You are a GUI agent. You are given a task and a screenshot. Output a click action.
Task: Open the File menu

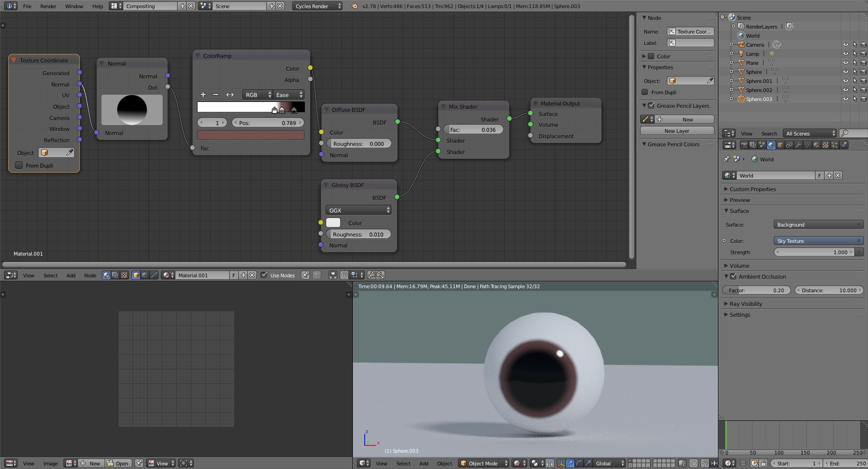pos(27,6)
